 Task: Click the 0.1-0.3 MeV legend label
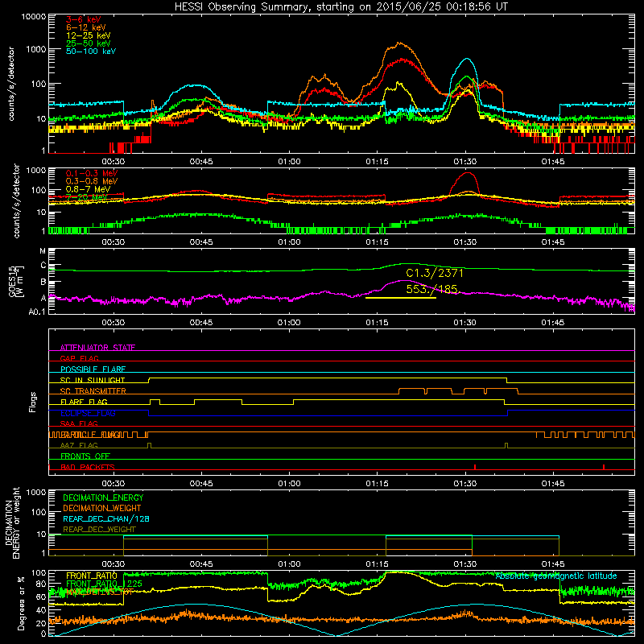point(92,173)
